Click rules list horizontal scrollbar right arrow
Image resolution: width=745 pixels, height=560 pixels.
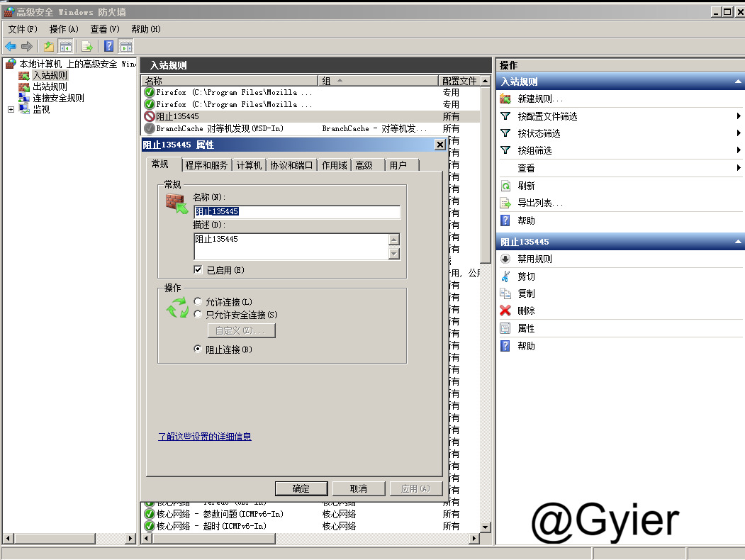[x=474, y=538]
